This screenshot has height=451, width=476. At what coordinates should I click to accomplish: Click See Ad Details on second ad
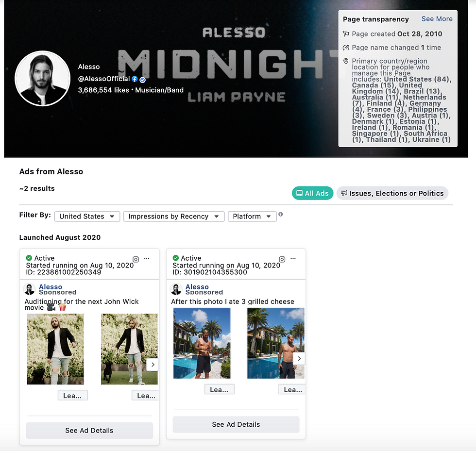coord(236,424)
